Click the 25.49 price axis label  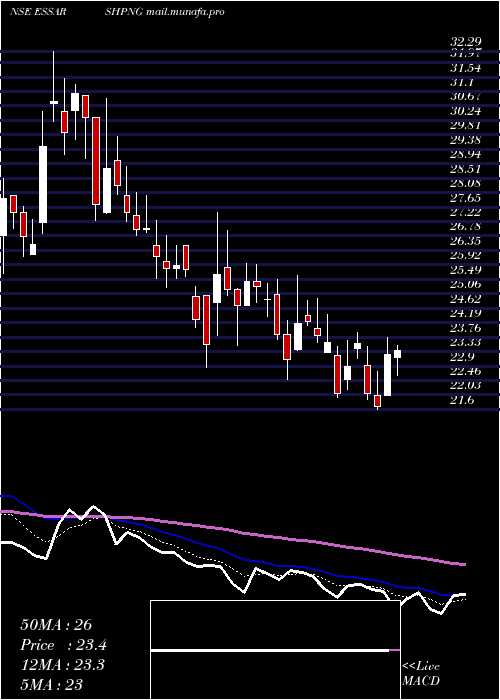[x=466, y=270]
